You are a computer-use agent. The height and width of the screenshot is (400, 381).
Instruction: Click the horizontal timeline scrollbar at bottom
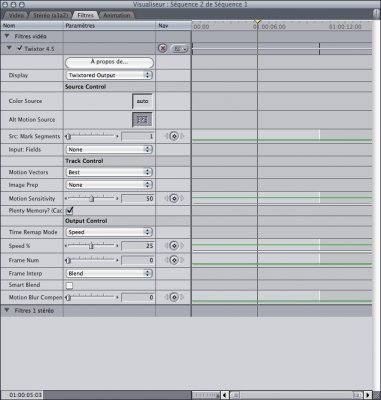pos(296,395)
